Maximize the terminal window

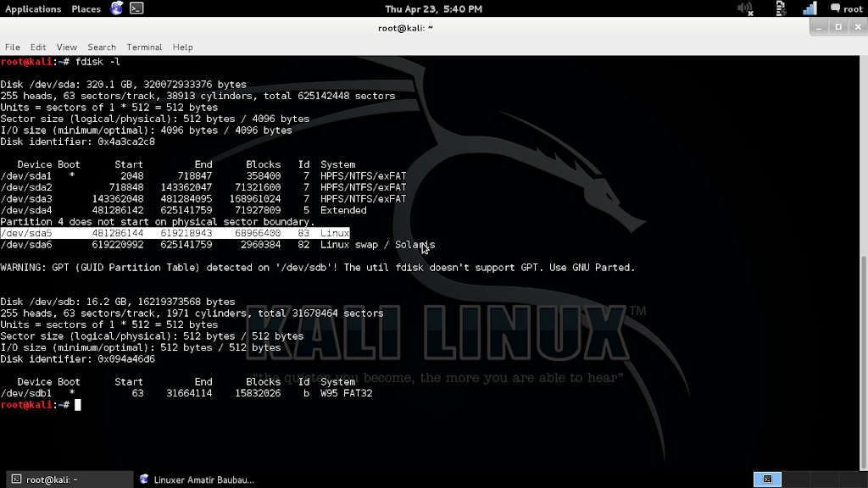[x=838, y=27]
